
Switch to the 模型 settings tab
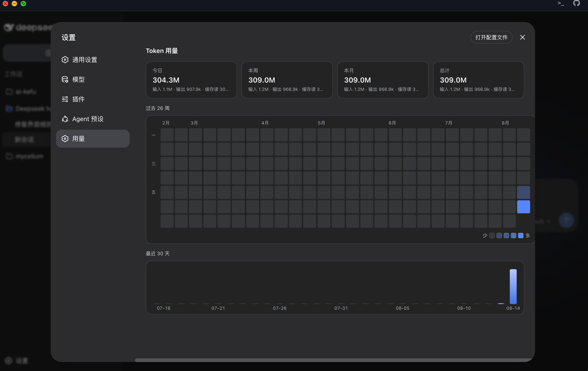pyautogui.click(x=93, y=79)
